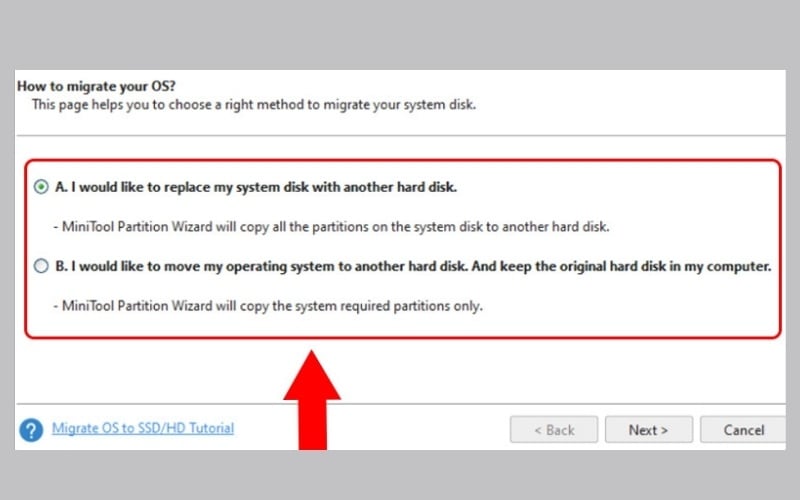Click the Cancel button
Image resolution: width=800 pixels, height=500 pixels.
743,430
